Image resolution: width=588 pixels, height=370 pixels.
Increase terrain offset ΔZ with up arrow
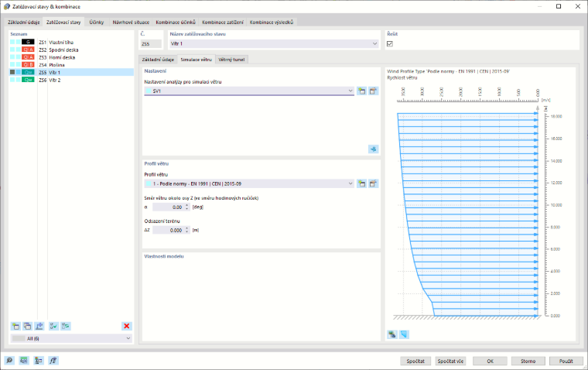click(187, 228)
